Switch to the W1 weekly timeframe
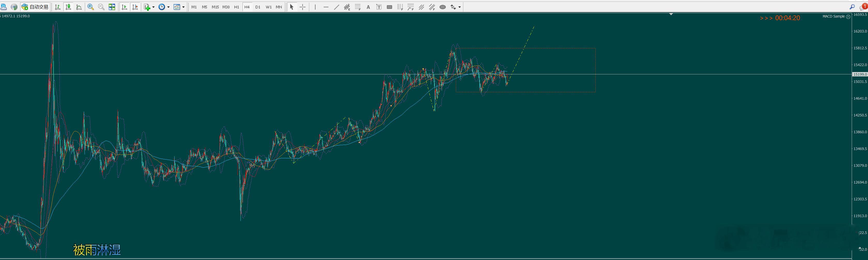Screen dimensions: 868x260 click(269, 7)
